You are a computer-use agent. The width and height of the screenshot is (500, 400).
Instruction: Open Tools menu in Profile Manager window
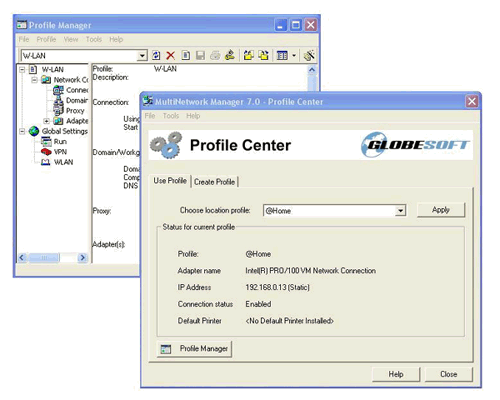[x=94, y=39]
